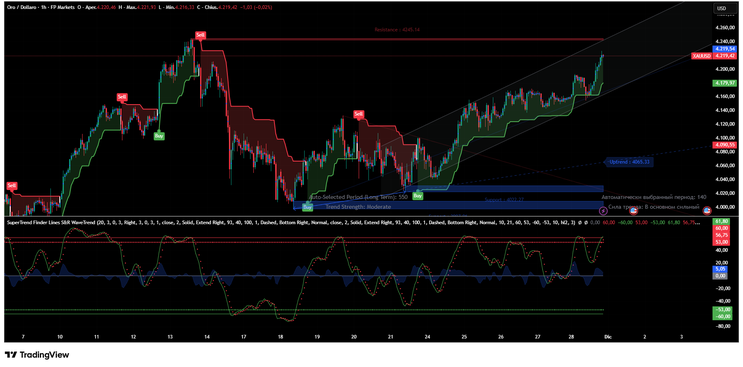
Task: Select Sell label at the Resistance line start
Action: coord(201,35)
